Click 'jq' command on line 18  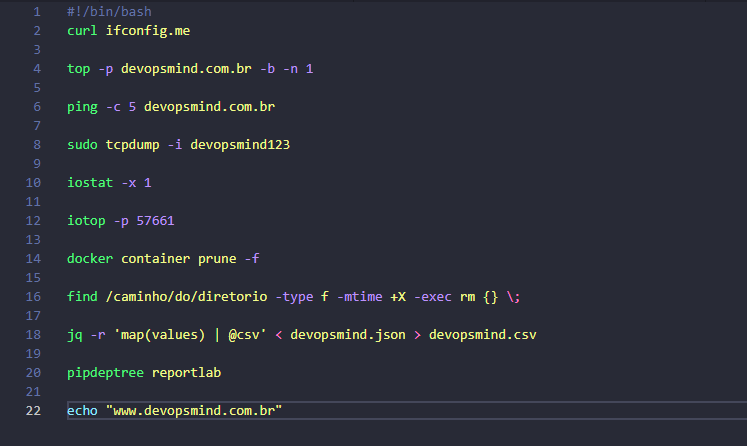click(75, 335)
